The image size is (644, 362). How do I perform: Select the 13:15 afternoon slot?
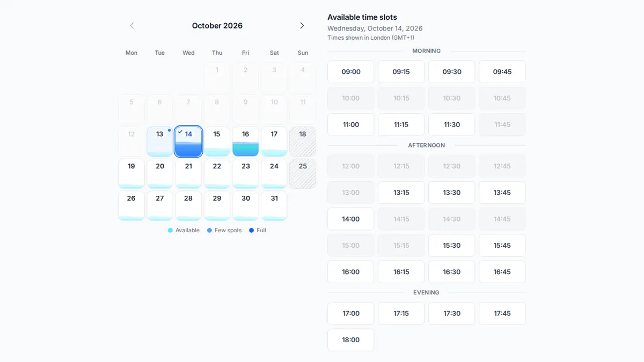(401, 193)
